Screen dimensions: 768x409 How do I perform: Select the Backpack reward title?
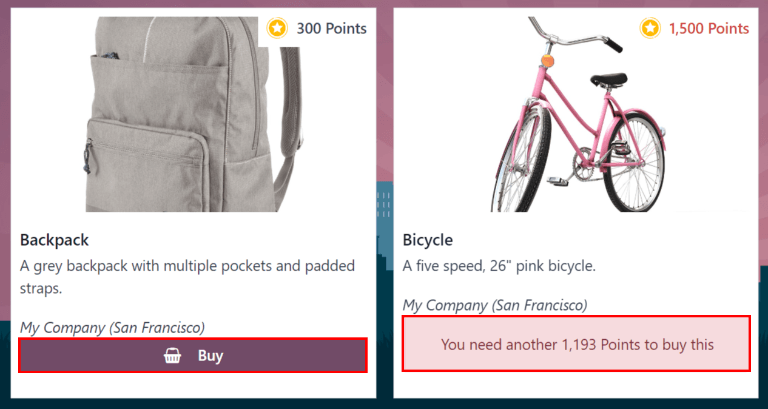point(55,240)
